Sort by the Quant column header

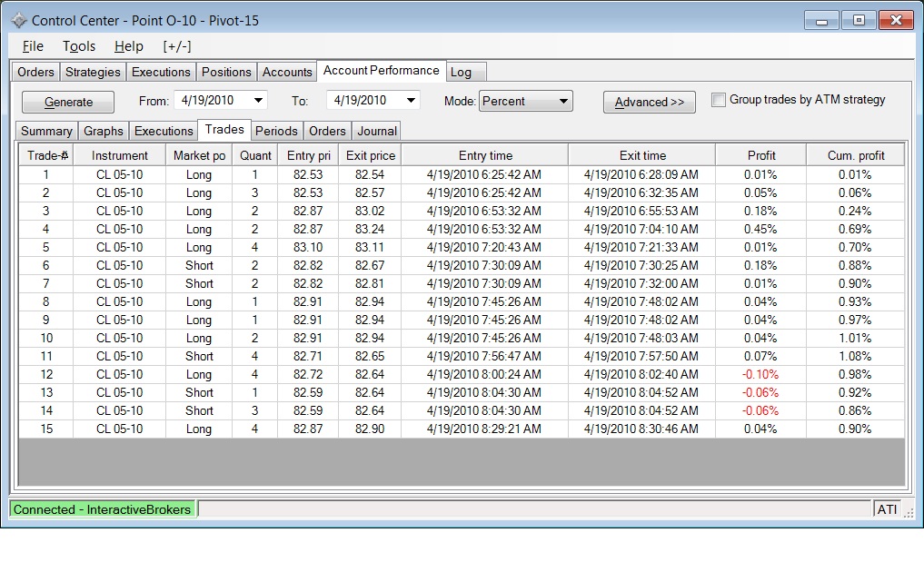[x=255, y=155]
